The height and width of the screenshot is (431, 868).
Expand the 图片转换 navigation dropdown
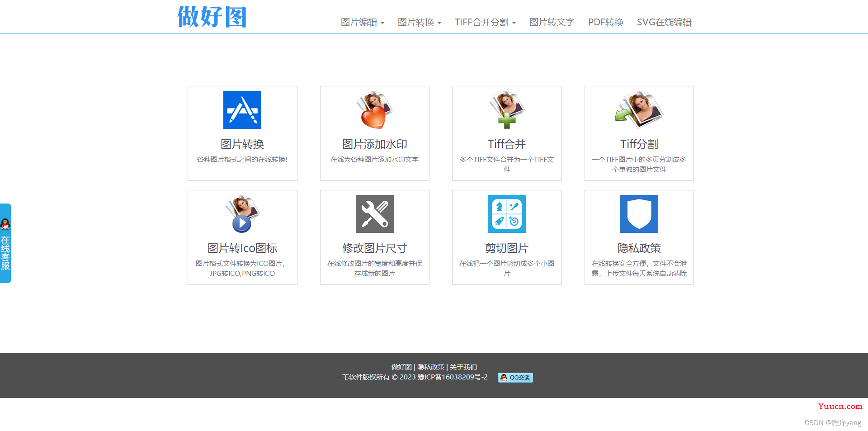[419, 22]
